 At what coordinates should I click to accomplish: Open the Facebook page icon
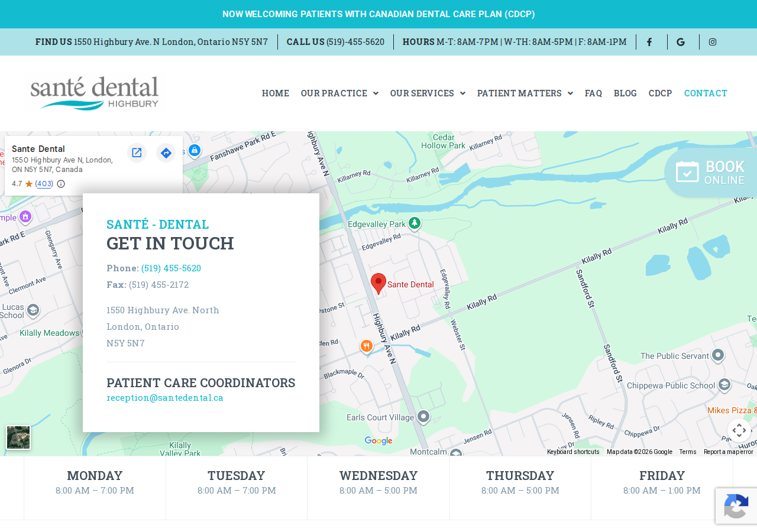[x=649, y=42]
